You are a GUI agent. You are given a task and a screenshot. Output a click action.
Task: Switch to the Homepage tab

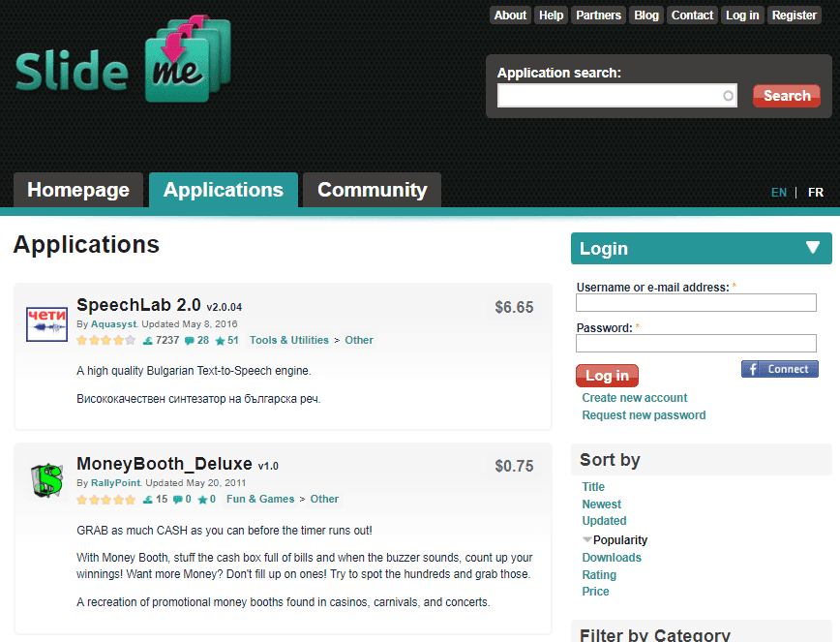(78, 190)
